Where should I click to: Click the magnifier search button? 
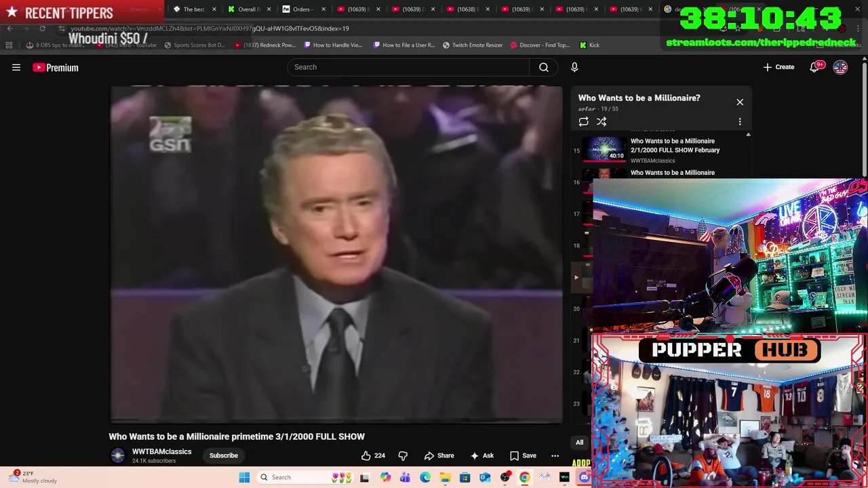[544, 67]
